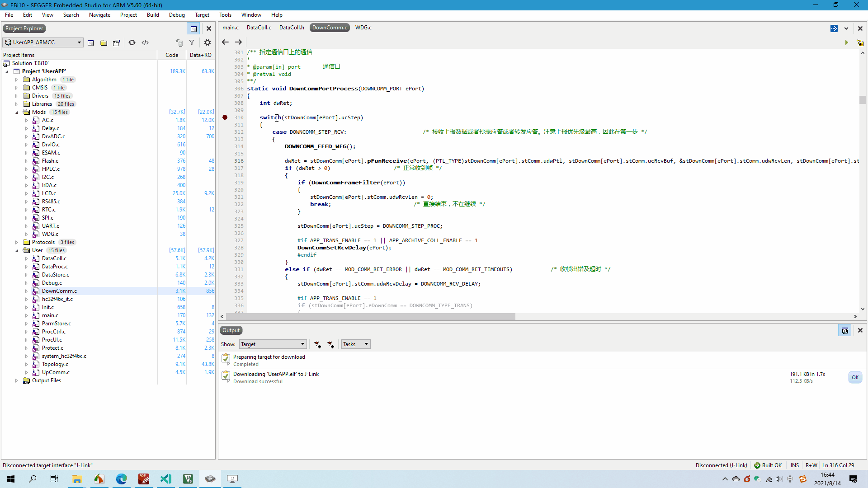Click the OK button on download result
The image size is (868, 488).
click(x=855, y=377)
